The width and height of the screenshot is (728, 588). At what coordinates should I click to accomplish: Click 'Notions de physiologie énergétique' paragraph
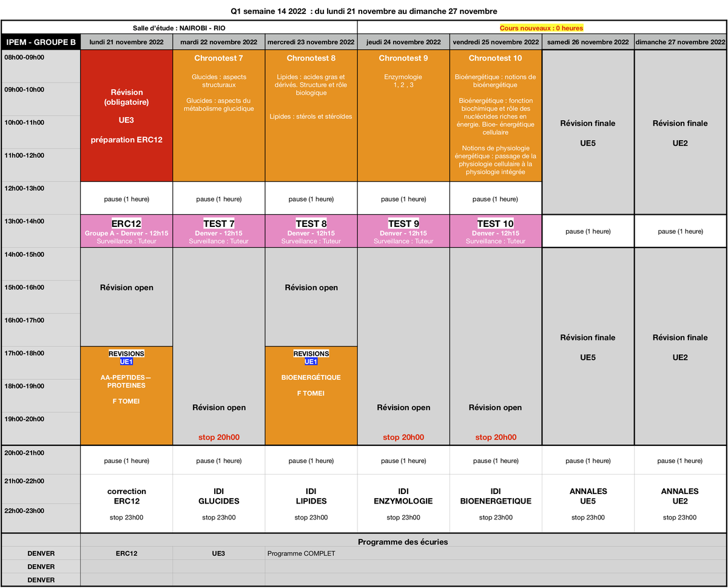pyautogui.click(x=496, y=160)
